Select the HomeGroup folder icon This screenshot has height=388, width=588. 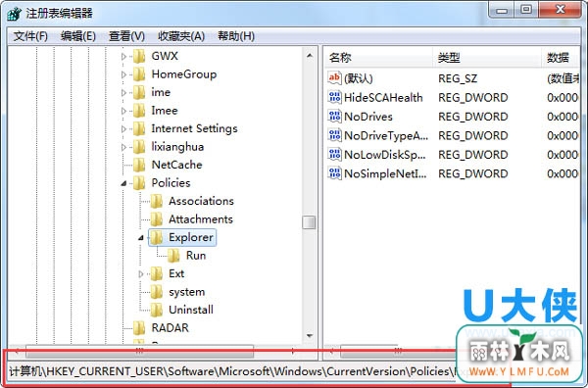(x=139, y=74)
